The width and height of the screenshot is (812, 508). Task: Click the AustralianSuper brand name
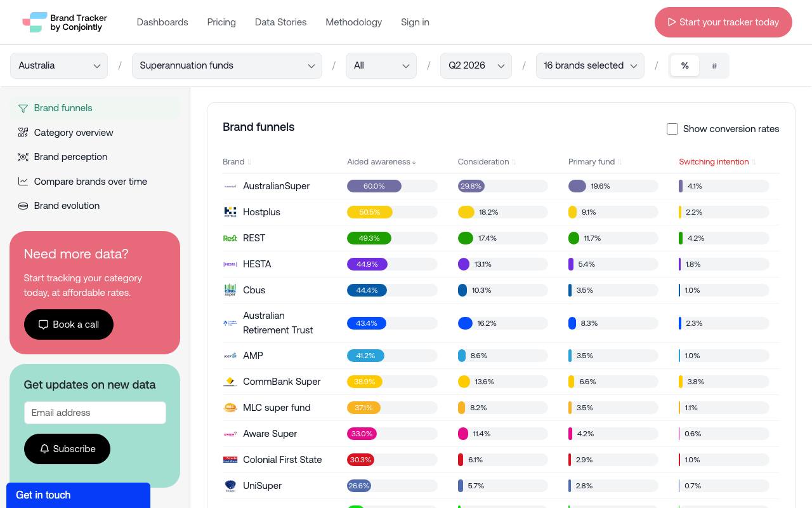tap(277, 186)
